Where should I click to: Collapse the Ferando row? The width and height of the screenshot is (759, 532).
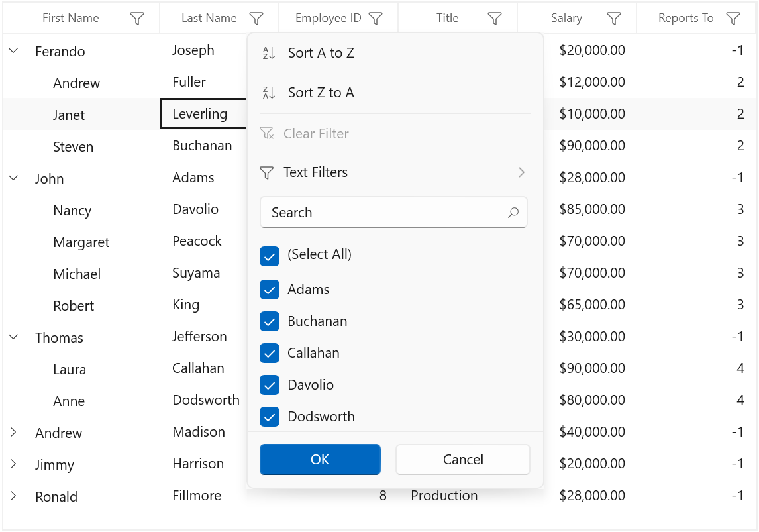pyautogui.click(x=13, y=50)
